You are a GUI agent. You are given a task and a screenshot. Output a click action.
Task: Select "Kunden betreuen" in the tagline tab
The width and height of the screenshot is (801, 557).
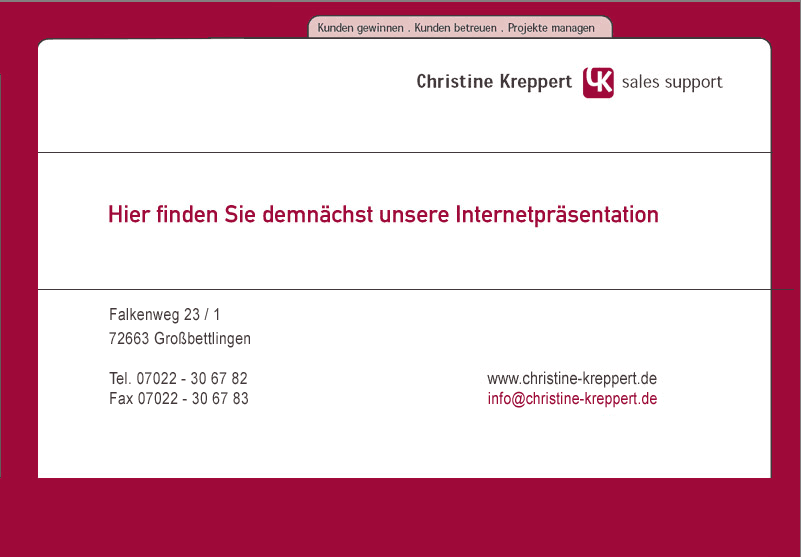(x=455, y=28)
